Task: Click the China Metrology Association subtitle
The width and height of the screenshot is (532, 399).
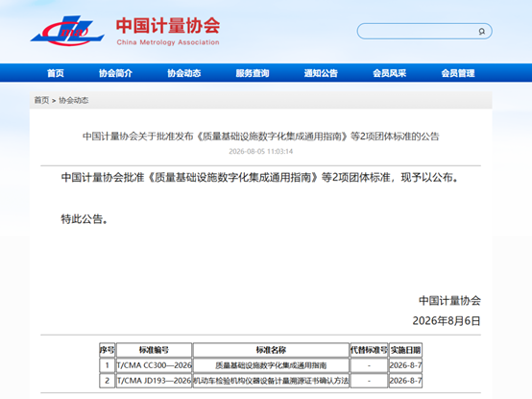Action: [168, 42]
